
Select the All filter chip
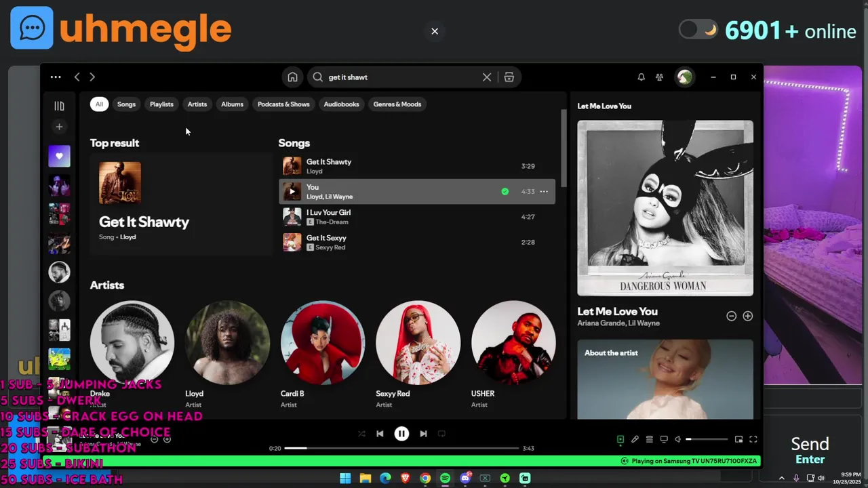click(x=99, y=104)
